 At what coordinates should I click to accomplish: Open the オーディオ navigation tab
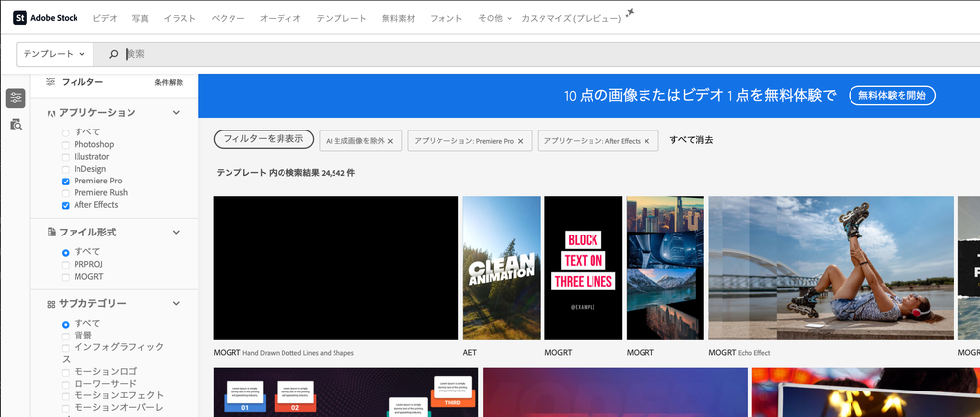coord(281,18)
